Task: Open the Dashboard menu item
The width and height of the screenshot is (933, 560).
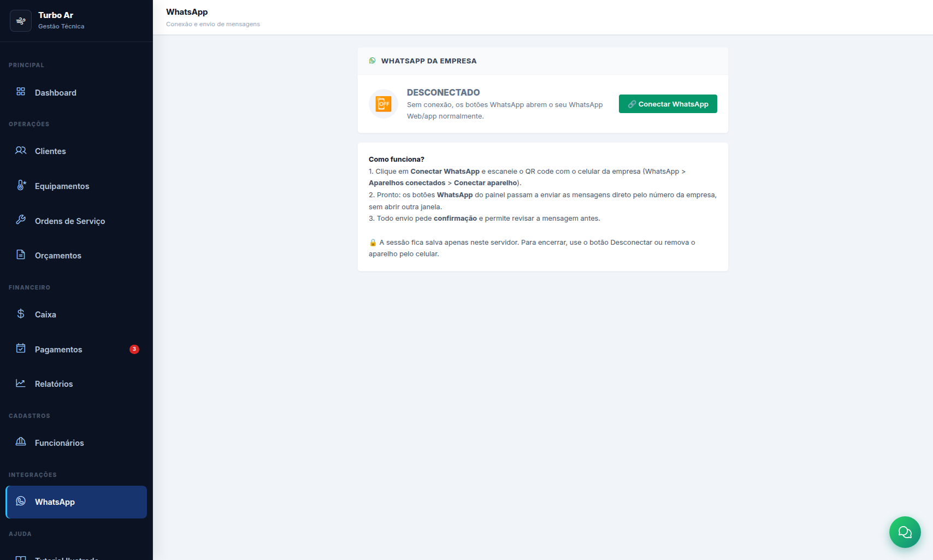Action: click(x=76, y=93)
